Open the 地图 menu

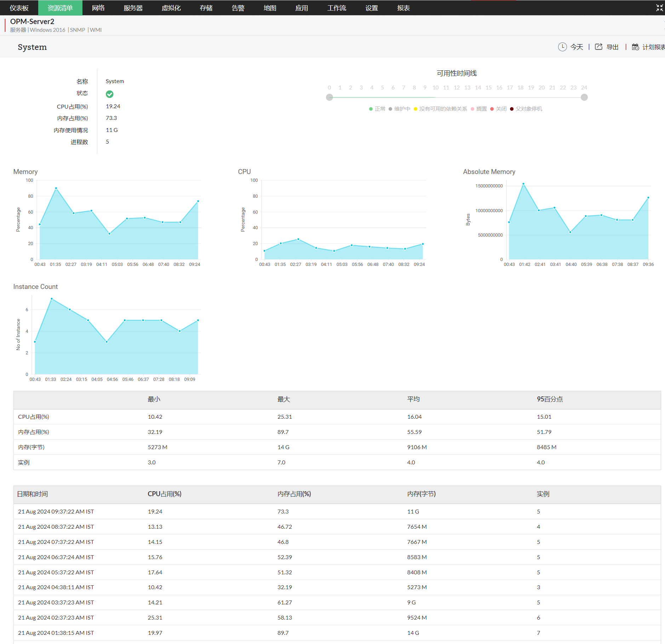270,8
